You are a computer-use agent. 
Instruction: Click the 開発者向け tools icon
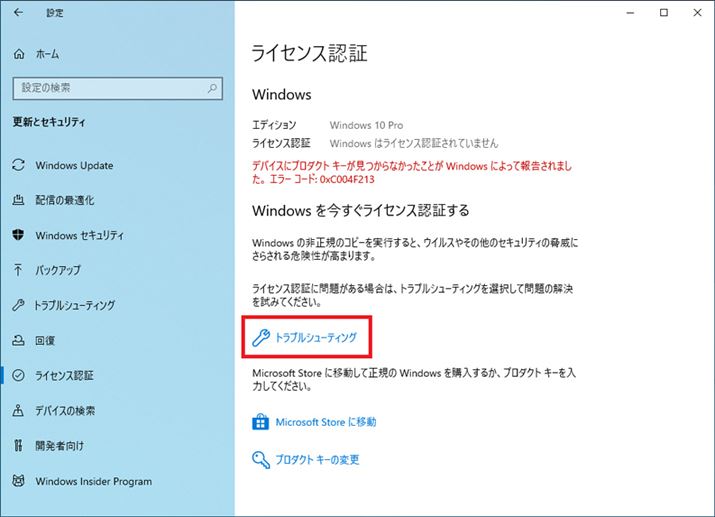[x=18, y=445]
